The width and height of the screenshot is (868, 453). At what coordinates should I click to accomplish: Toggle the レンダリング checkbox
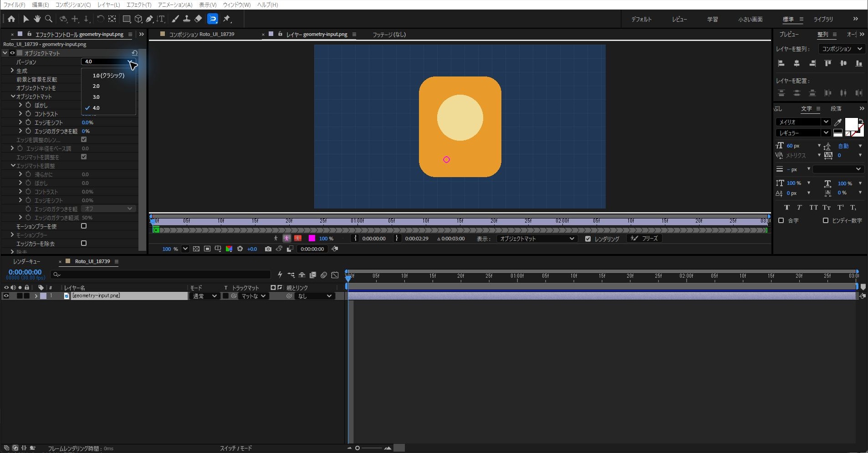[588, 239]
